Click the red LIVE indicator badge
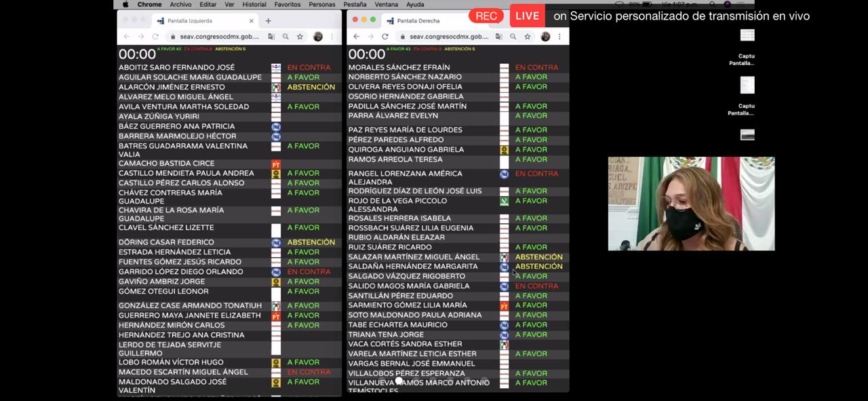The height and width of the screenshot is (401, 868). (527, 16)
